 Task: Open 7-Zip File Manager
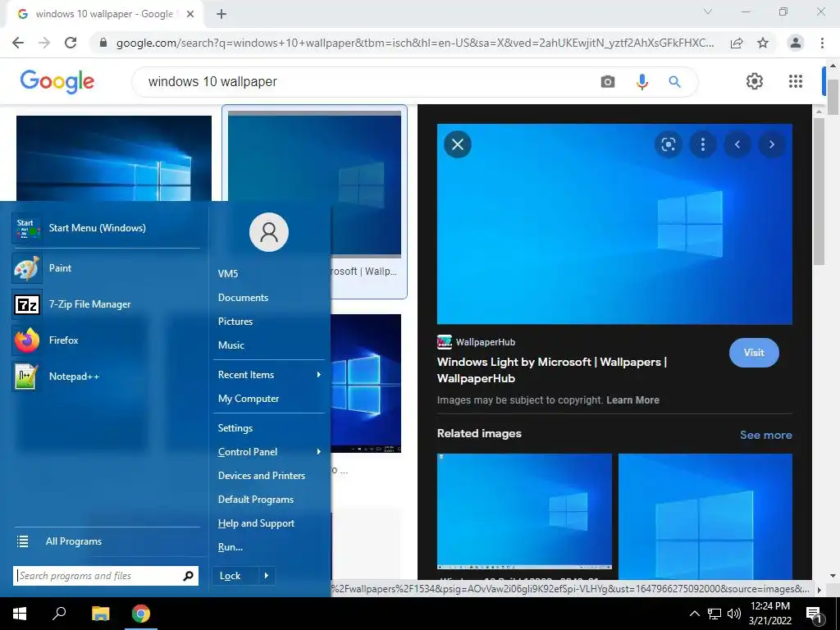[x=107, y=304]
